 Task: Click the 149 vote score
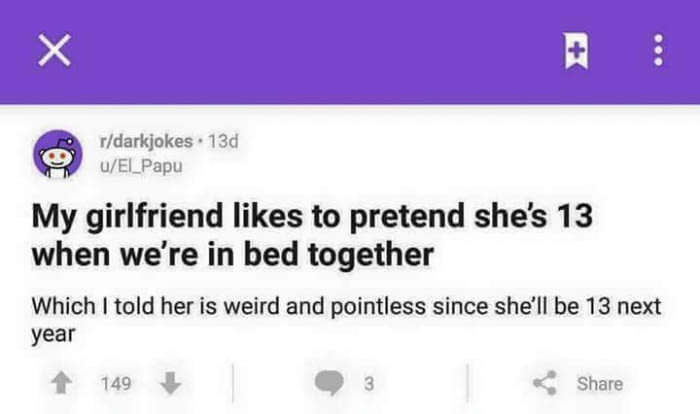coord(116,384)
